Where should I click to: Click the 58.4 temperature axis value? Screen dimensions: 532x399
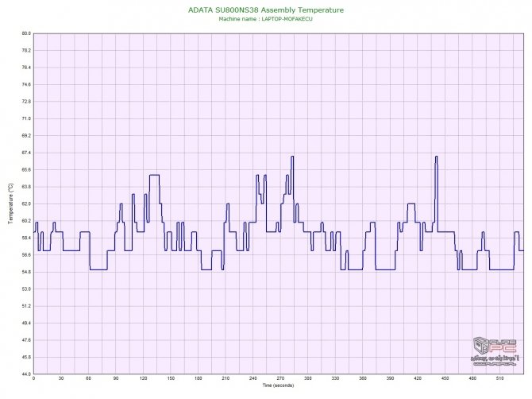tap(26, 238)
